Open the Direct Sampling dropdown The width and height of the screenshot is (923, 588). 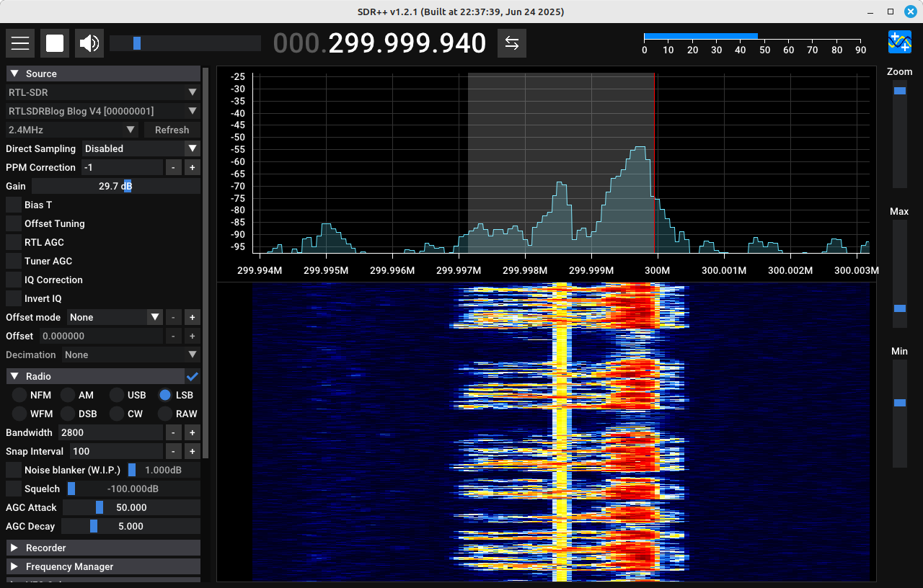141,148
